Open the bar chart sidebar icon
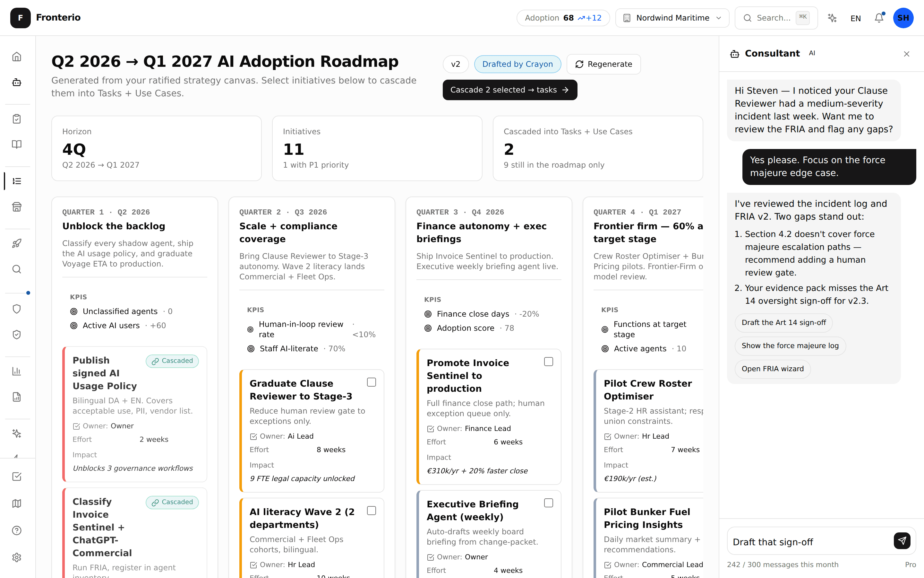 click(17, 371)
